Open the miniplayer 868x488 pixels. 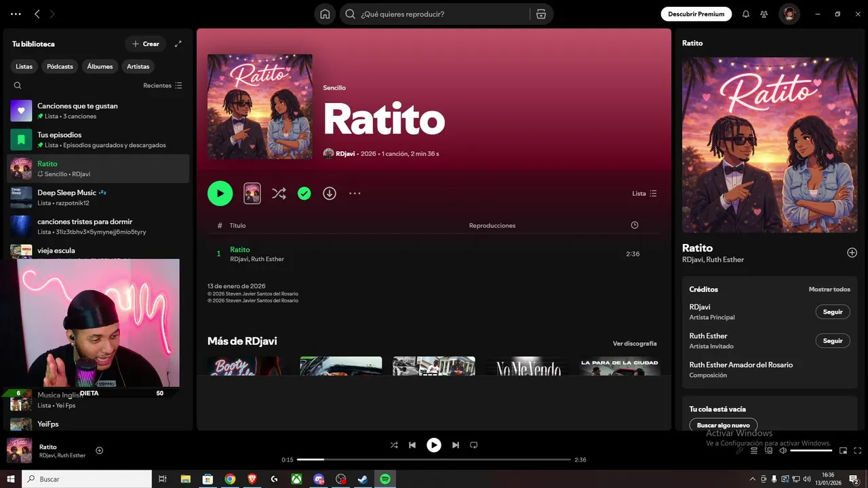tap(843, 450)
